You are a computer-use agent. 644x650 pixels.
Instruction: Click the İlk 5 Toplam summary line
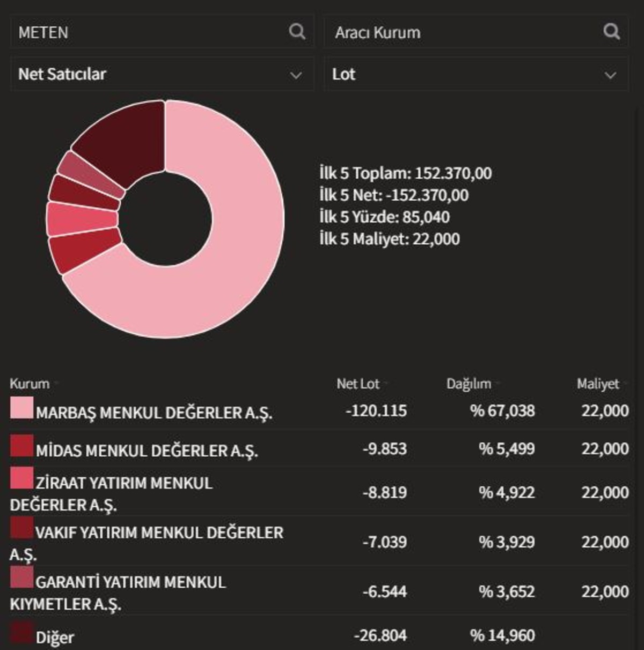pyautogui.click(x=405, y=173)
